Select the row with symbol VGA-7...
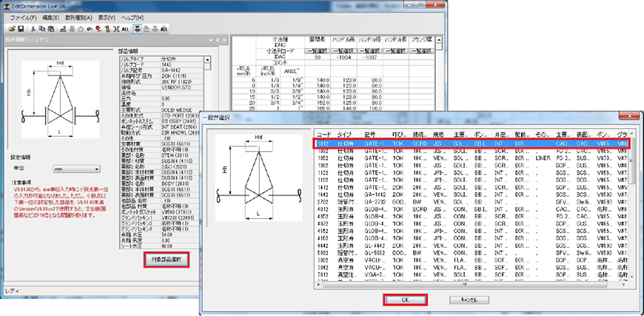The height and width of the screenshot is (316, 644). [x=472, y=275]
